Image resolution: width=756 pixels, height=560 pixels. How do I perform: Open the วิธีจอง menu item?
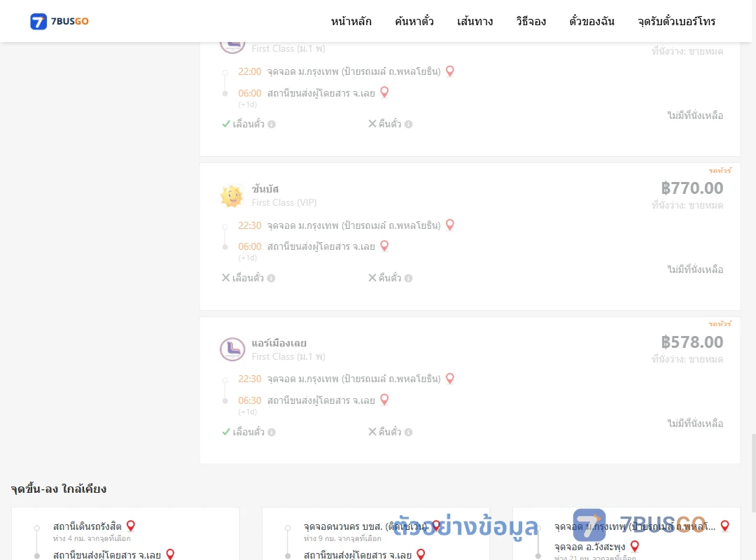tap(531, 21)
